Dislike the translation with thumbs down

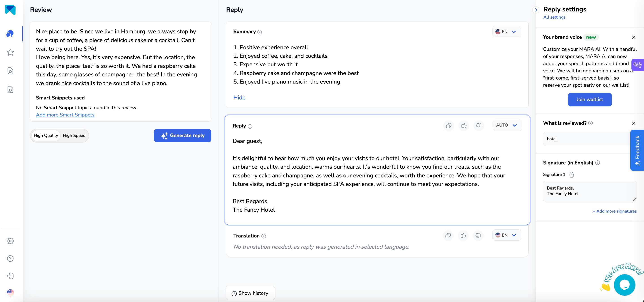[x=478, y=235]
